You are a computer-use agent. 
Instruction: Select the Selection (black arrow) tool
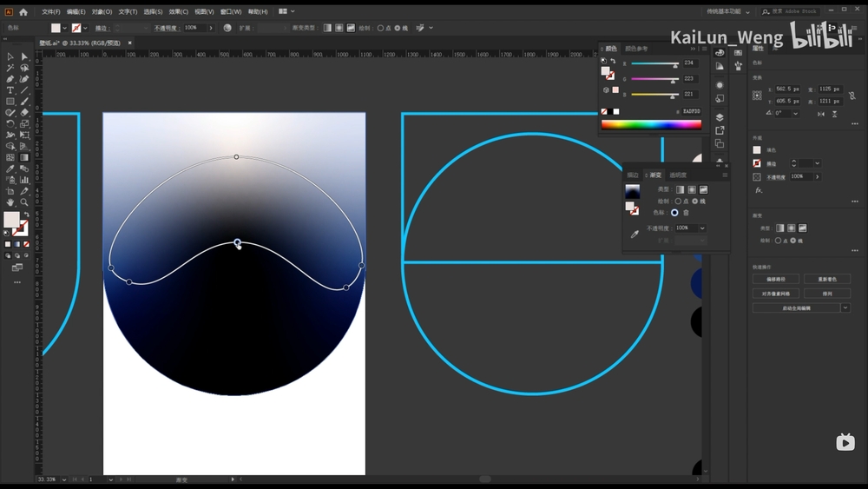(10, 56)
